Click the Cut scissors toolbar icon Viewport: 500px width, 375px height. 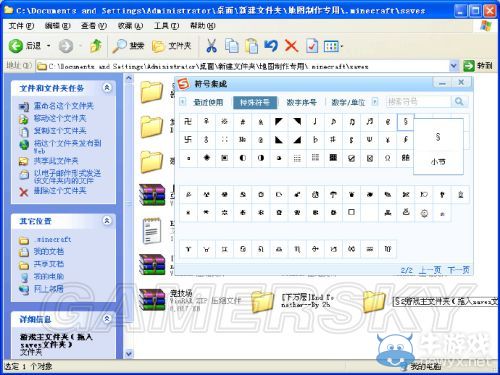click(211, 46)
